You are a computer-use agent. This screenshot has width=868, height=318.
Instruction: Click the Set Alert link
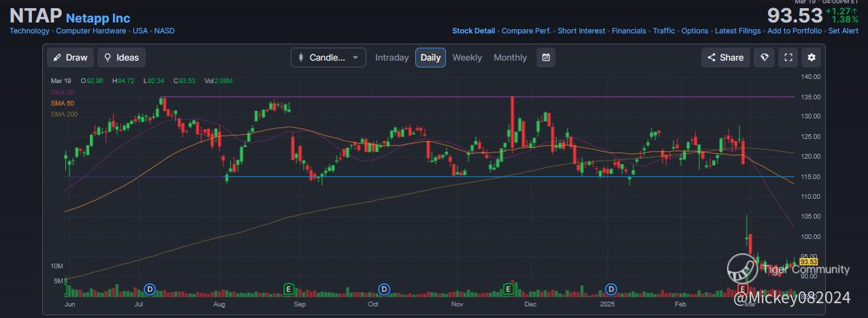pyautogui.click(x=843, y=31)
